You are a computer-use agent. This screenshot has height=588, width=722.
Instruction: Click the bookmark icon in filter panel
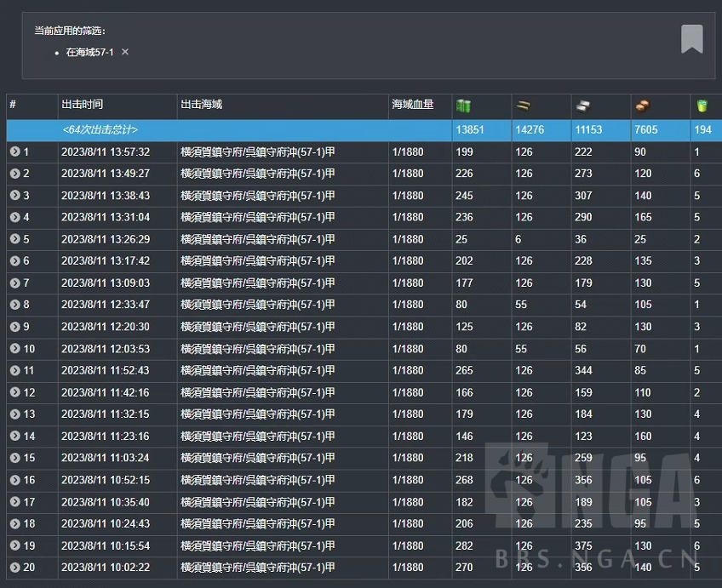691,39
